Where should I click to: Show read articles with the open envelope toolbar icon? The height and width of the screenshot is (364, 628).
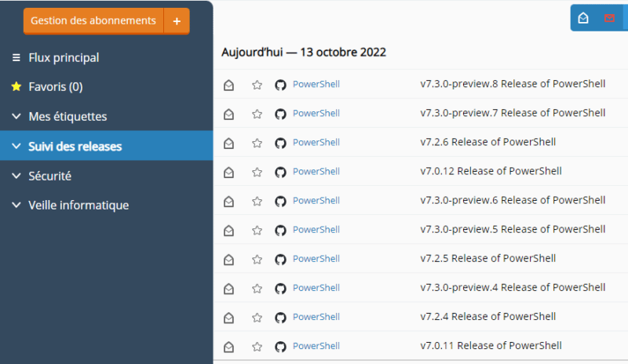click(583, 18)
